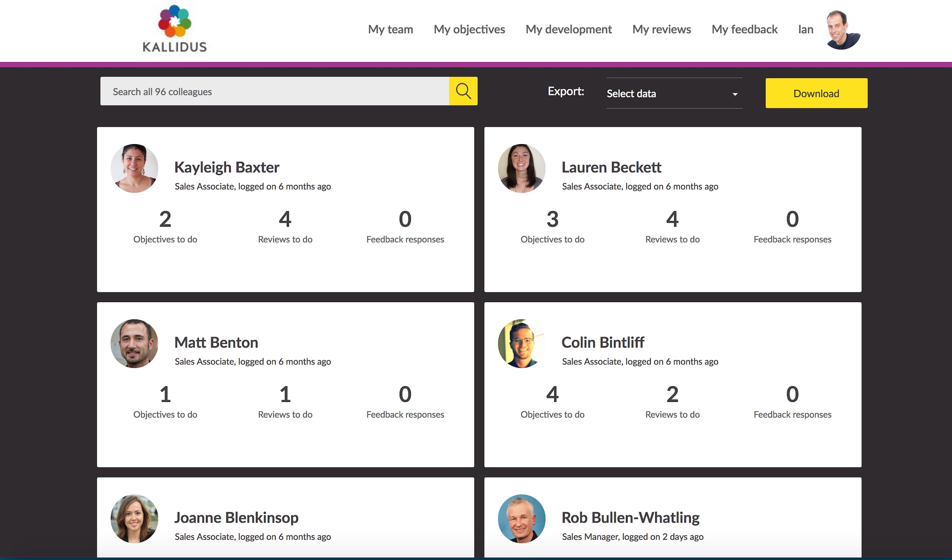This screenshot has width=952, height=560.
Task: Open Ian's profile avatar
Action: click(x=843, y=30)
